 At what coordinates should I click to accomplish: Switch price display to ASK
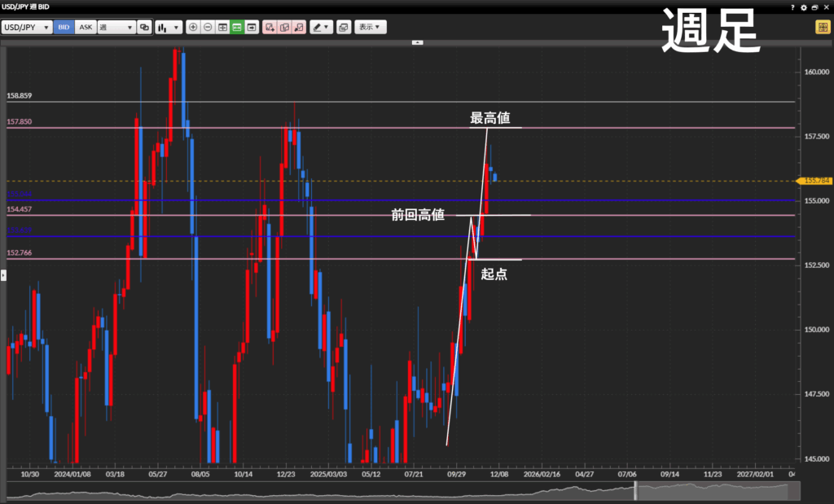click(86, 27)
